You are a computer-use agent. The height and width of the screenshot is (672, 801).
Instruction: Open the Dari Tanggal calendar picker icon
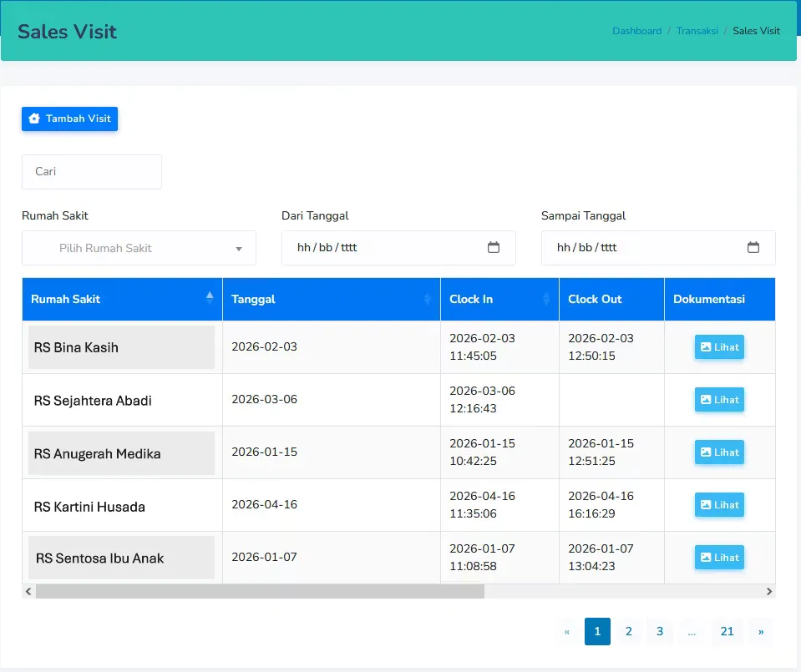494,248
